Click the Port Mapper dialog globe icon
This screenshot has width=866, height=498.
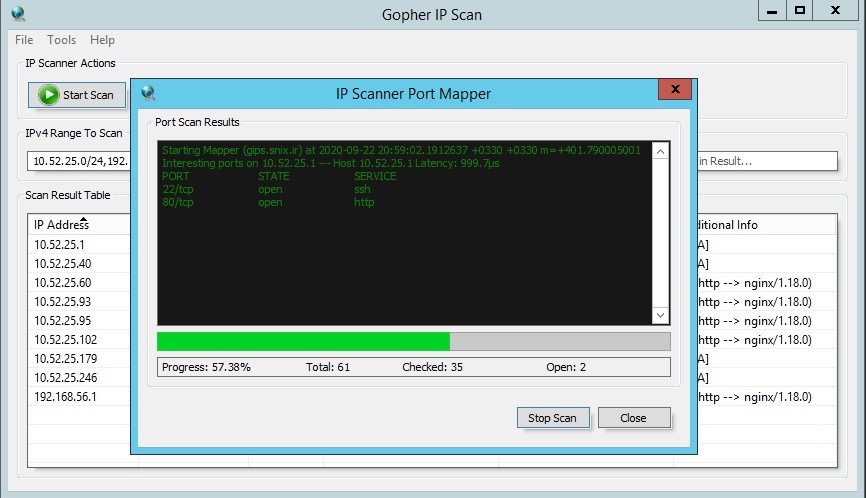click(148, 93)
